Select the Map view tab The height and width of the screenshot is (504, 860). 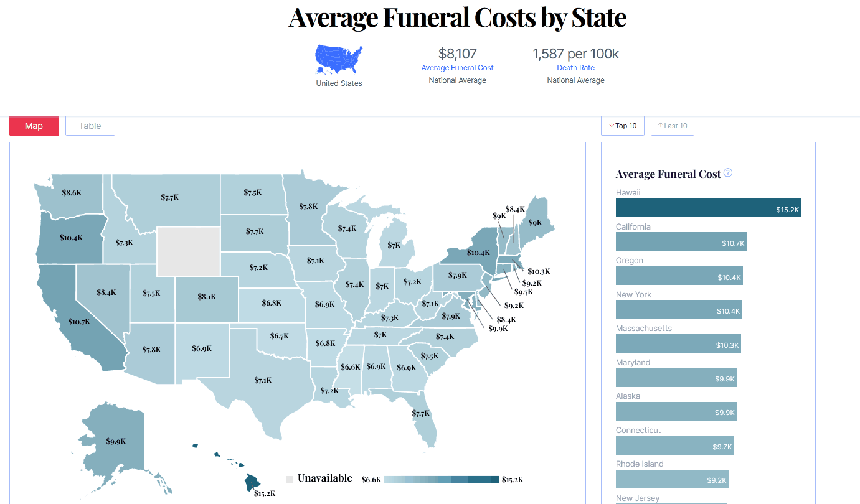tap(34, 126)
